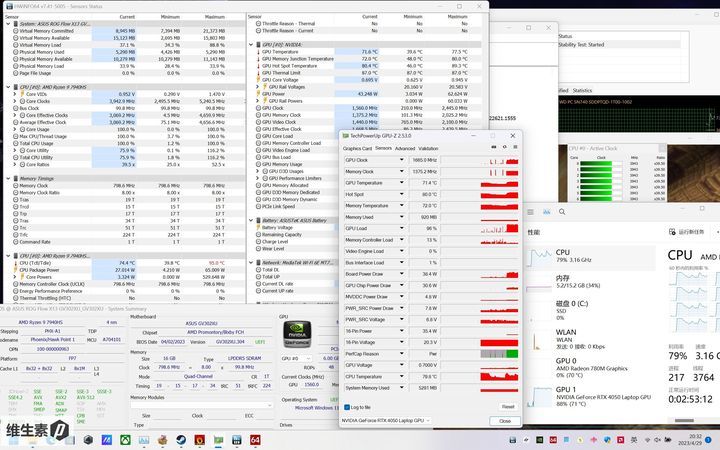720x450 pixels.
Task: Open GPU Clock sensor dropdown
Action: pyautogui.click(x=401, y=160)
